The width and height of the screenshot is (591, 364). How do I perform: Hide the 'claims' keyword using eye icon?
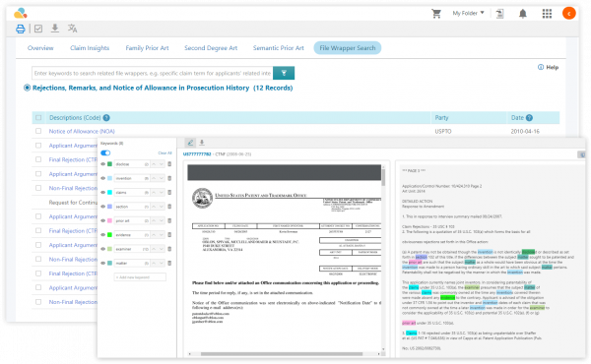pos(102,193)
